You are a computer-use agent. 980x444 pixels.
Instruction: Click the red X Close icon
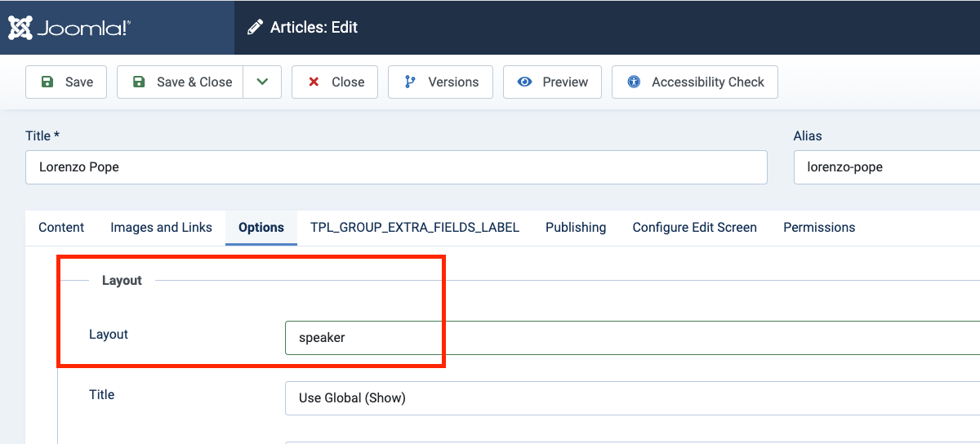click(314, 82)
